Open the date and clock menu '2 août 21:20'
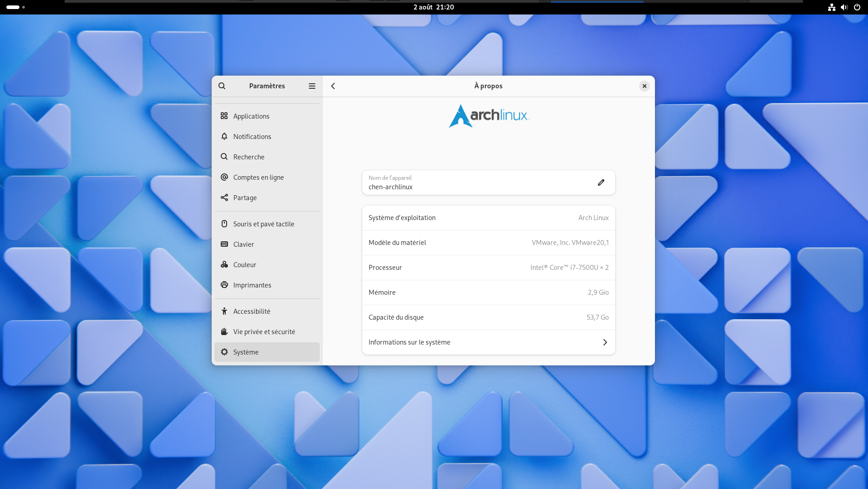Screen dimensions: 868x489 pyautogui.click(x=434, y=7)
